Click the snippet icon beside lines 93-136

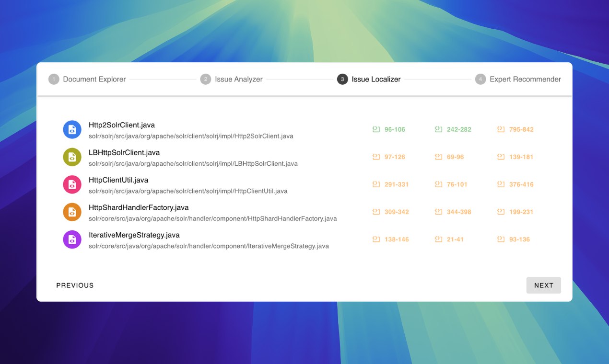tap(501, 239)
